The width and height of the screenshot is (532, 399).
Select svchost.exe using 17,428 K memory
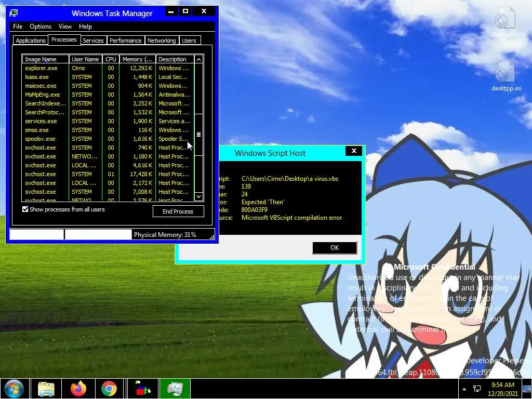(x=108, y=174)
